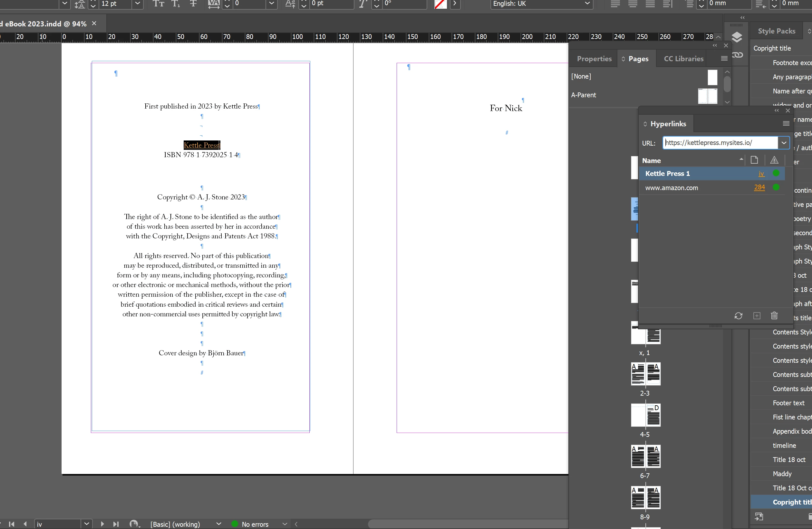This screenshot has height=529, width=812.
Task: Delete the selected hyperlink with trash icon
Action: [x=774, y=315]
